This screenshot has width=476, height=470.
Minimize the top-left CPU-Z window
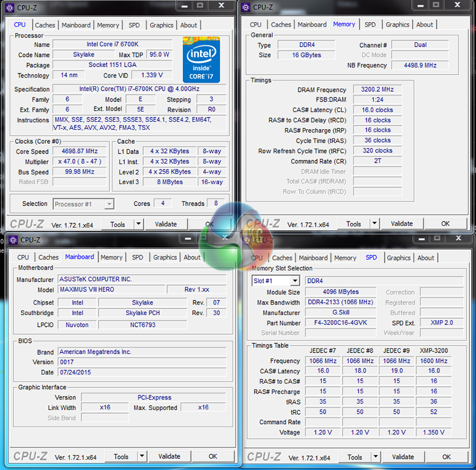185,6
